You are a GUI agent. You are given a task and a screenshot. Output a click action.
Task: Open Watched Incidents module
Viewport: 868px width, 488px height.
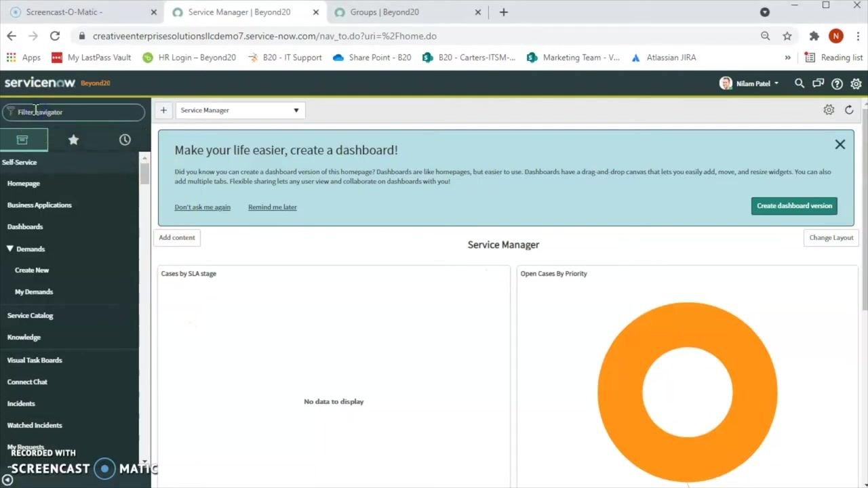pos(35,426)
